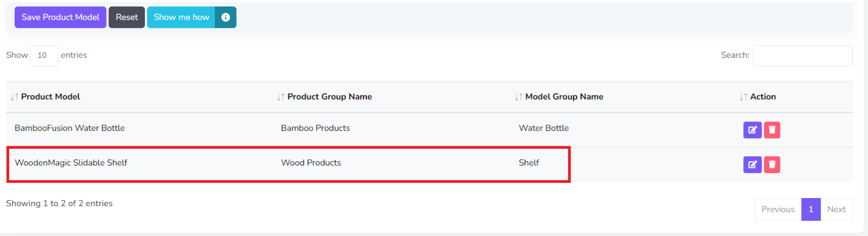Click the Wood Products cell
This screenshot has width=868, height=236.
(x=311, y=163)
